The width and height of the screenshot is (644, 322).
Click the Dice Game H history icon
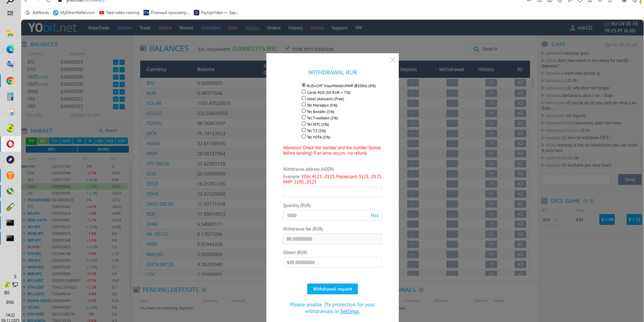click(x=593, y=202)
